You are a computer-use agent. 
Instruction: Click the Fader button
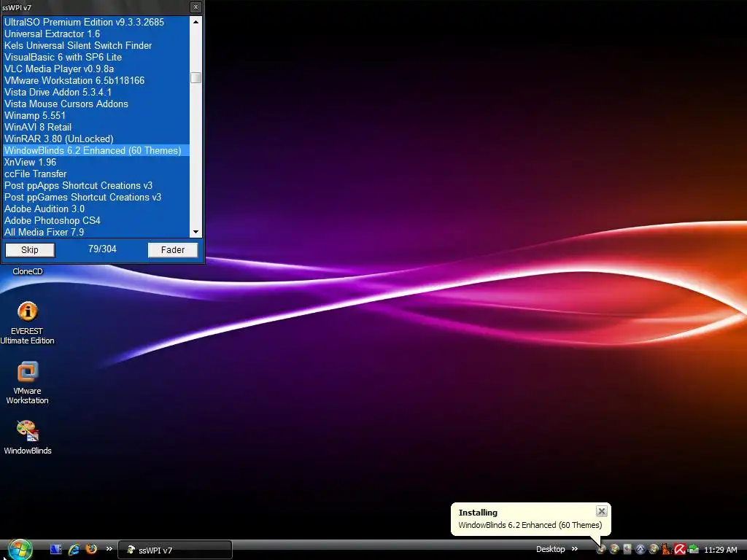[x=172, y=250]
